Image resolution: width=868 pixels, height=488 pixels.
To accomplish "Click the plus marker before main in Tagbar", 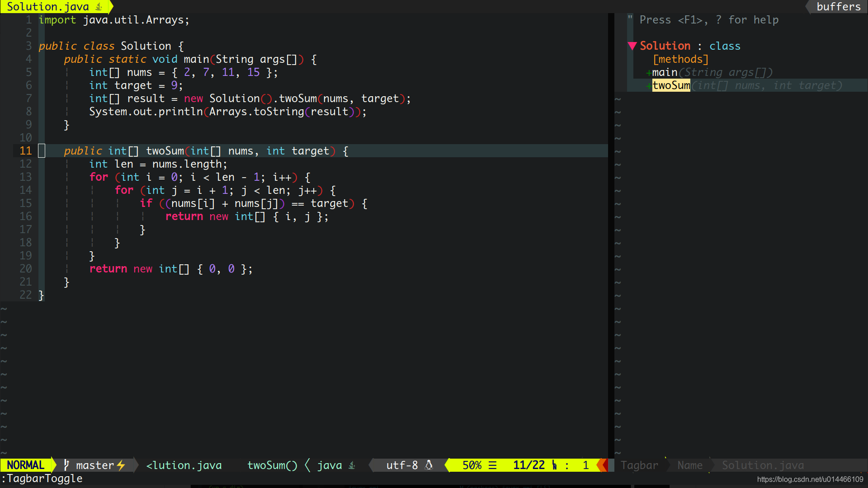I will pyautogui.click(x=649, y=73).
